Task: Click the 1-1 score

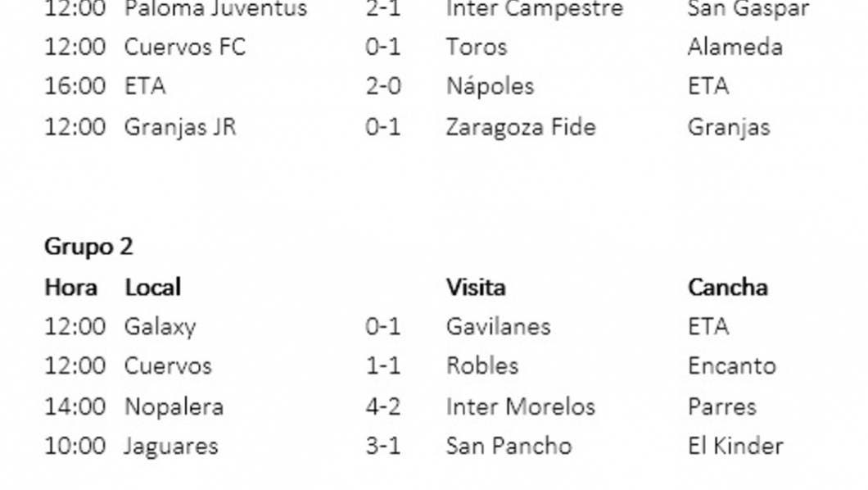Action: pos(383,366)
